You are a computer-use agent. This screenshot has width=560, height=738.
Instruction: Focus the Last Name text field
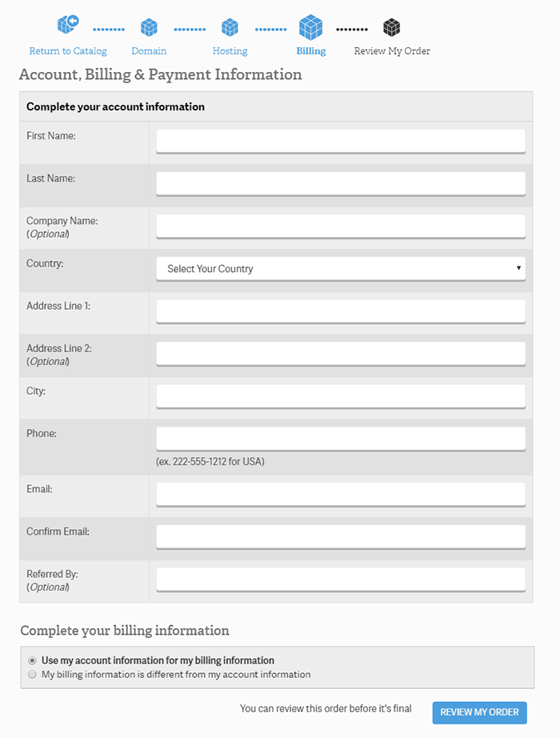tap(341, 183)
